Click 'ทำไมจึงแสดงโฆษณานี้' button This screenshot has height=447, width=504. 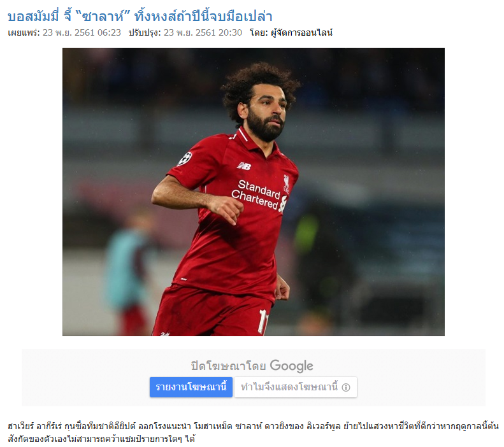tap(296, 387)
